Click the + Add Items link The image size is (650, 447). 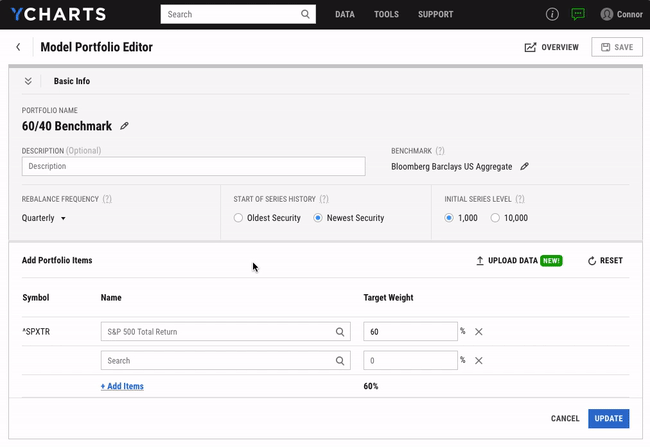122,386
